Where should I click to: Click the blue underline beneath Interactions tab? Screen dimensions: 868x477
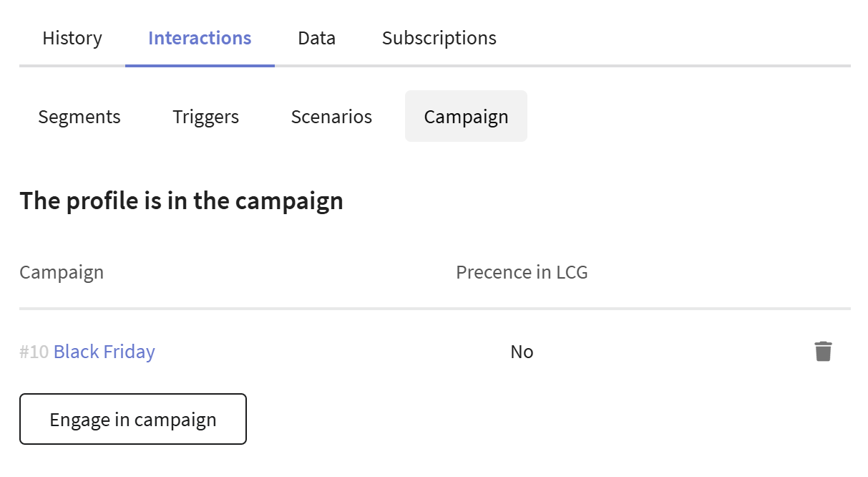click(x=200, y=66)
